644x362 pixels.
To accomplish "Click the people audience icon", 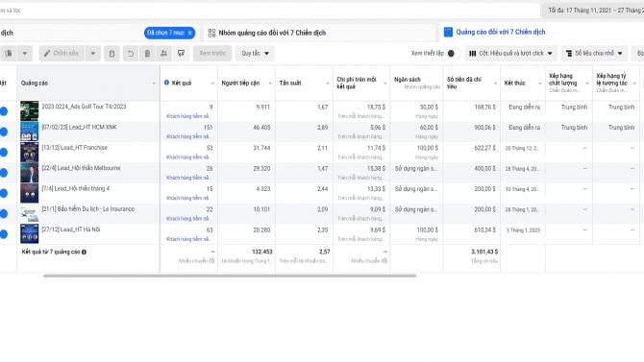I will click(163, 54).
